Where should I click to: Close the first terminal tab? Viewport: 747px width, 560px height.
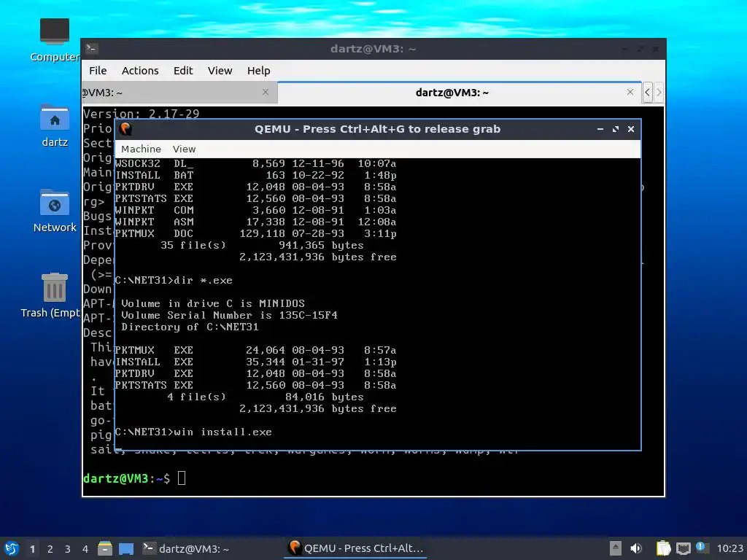pyautogui.click(x=266, y=92)
